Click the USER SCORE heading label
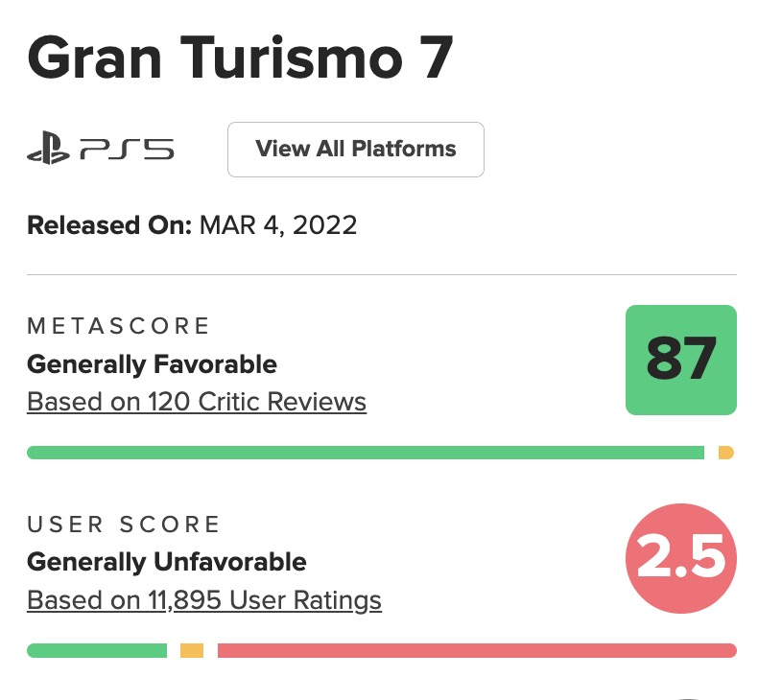 point(124,525)
